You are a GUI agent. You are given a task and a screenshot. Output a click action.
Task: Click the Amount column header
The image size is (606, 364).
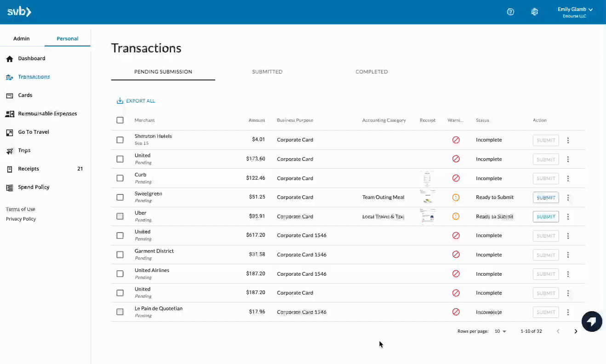tap(257, 120)
